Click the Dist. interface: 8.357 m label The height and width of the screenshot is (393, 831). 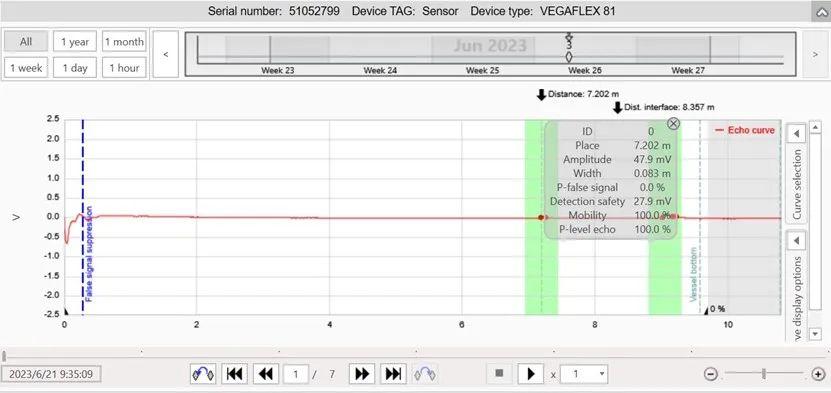click(x=668, y=107)
